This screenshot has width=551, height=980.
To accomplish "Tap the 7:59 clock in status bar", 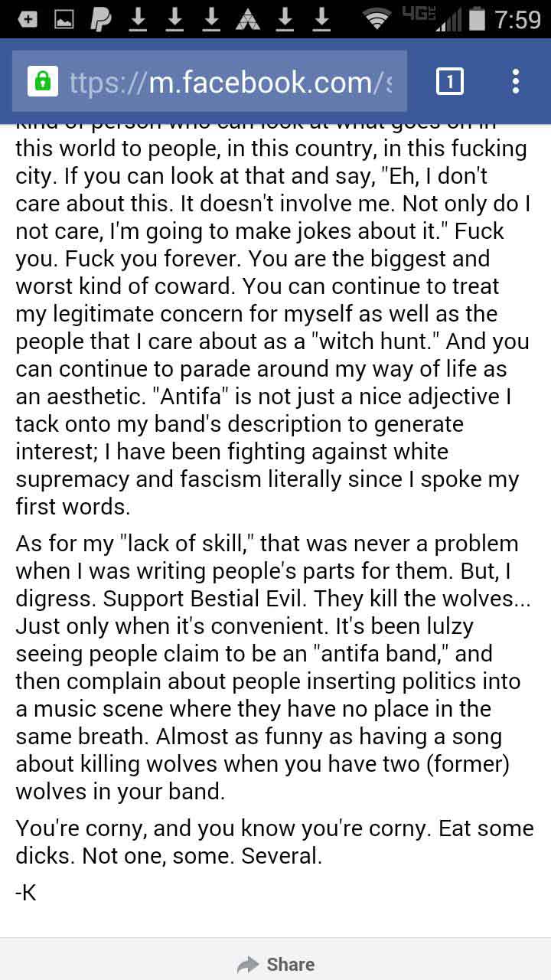I will point(518,18).
